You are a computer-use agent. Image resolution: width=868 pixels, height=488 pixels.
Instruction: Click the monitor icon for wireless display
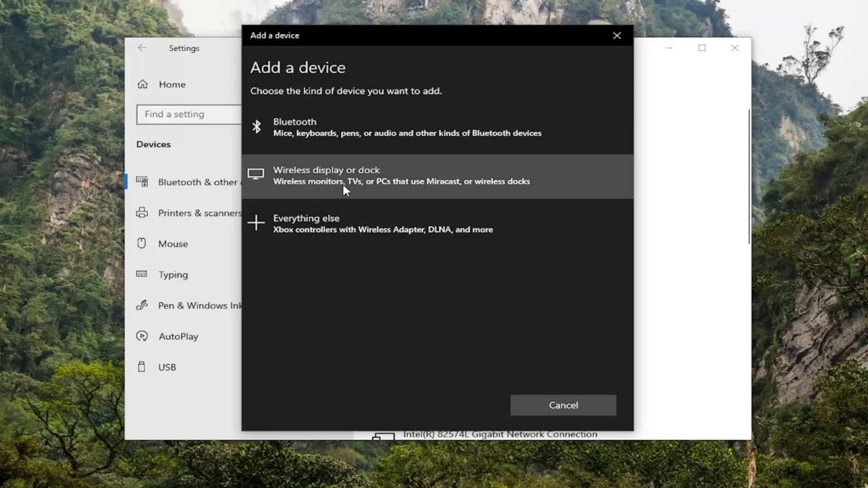click(x=256, y=174)
